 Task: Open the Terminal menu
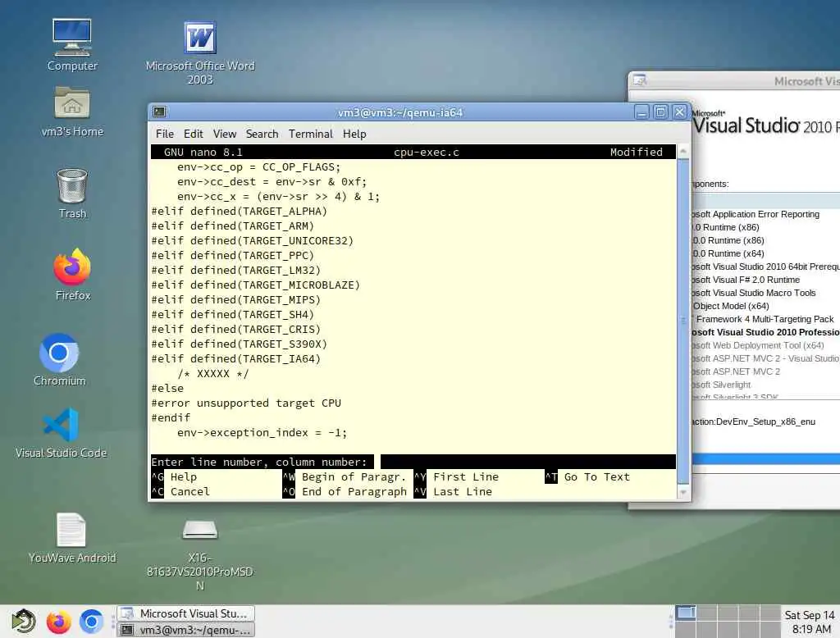[311, 134]
